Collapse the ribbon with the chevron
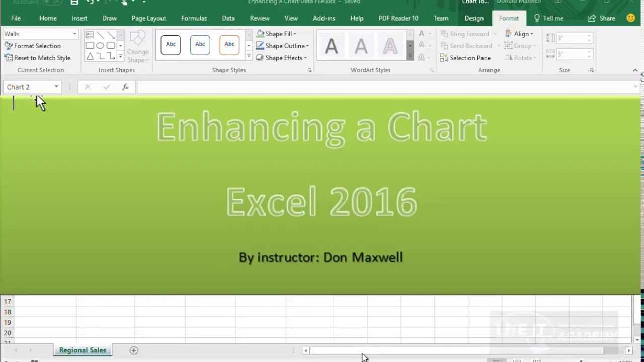644x362 pixels. pos(635,70)
